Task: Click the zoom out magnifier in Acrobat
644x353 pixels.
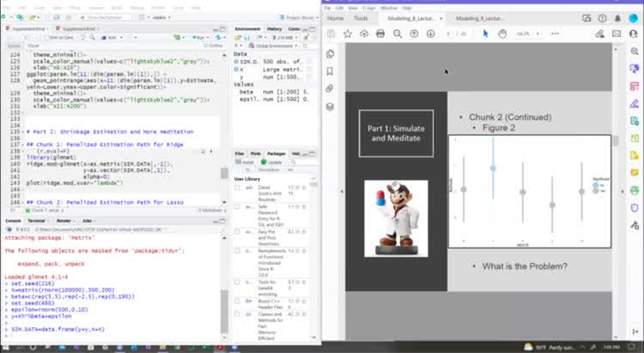Action: pos(398,34)
